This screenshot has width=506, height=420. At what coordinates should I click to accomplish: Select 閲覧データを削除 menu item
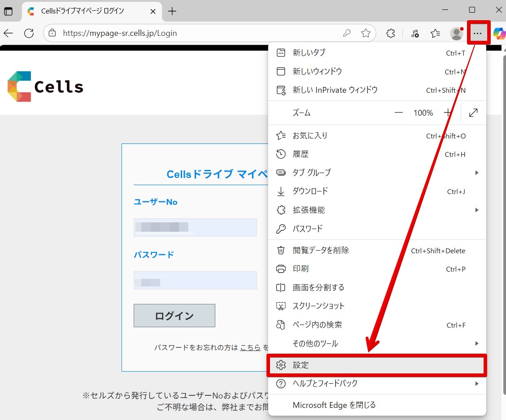click(x=377, y=250)
